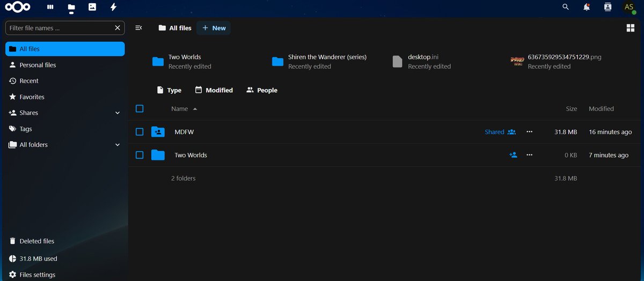Open Files settings
Image resolution: width=644 pixels, height=281 pixels.
coord(65,275)
